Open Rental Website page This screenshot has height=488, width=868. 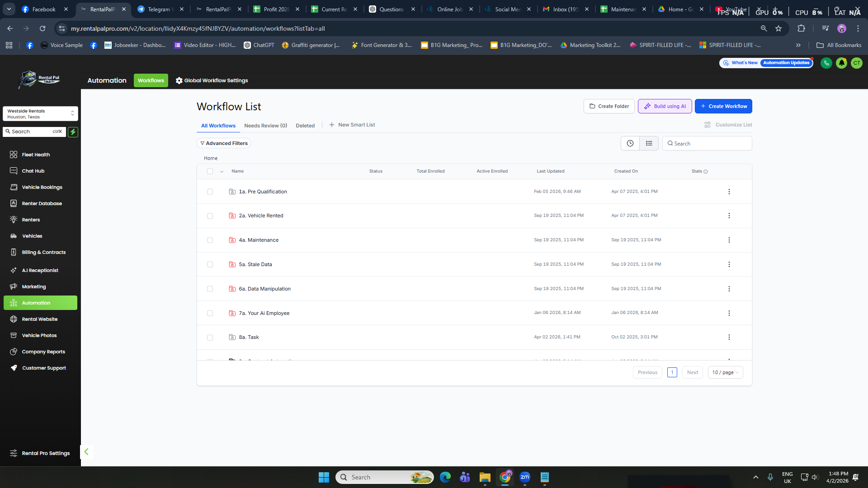40,319
